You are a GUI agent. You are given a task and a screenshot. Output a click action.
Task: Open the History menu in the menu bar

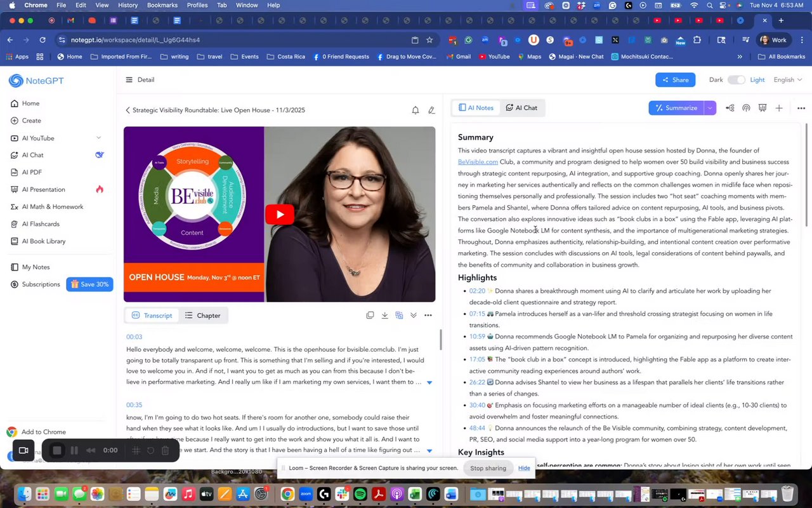[128, 5]
